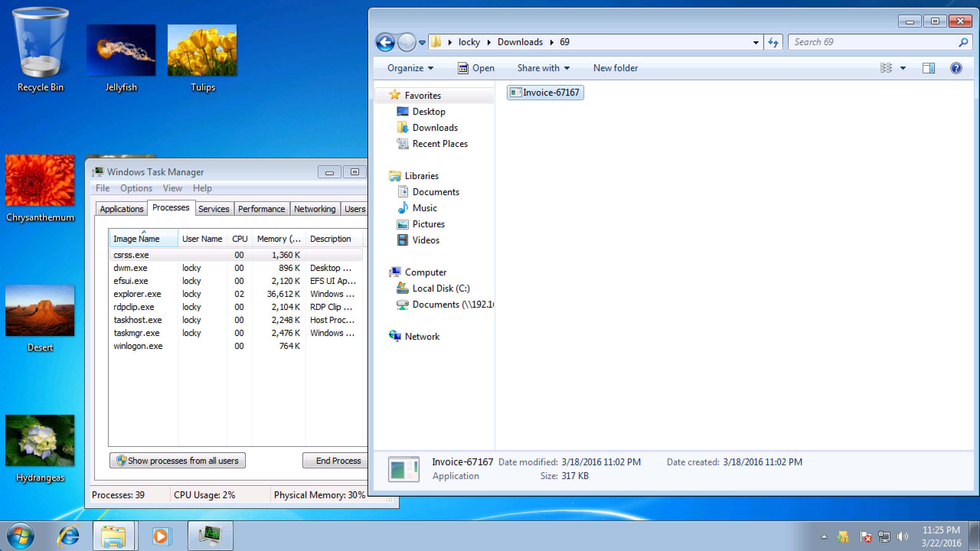This screenshot has width=980, height=551.
Task: Click the Explorer Back arrow button
Action: pyautogui.click(x=385, y=42)
